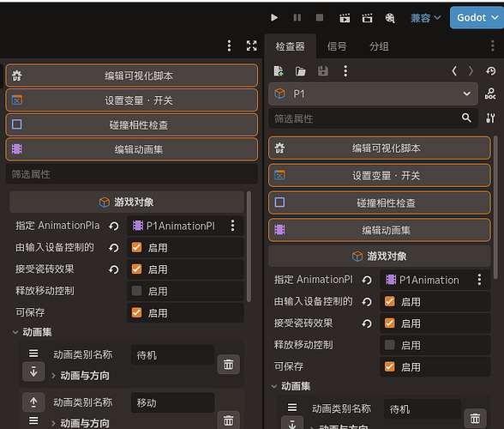Reset left panel 由输入设备控制的 property
This screenshot has width=504, height=429.
coord(114,248)
